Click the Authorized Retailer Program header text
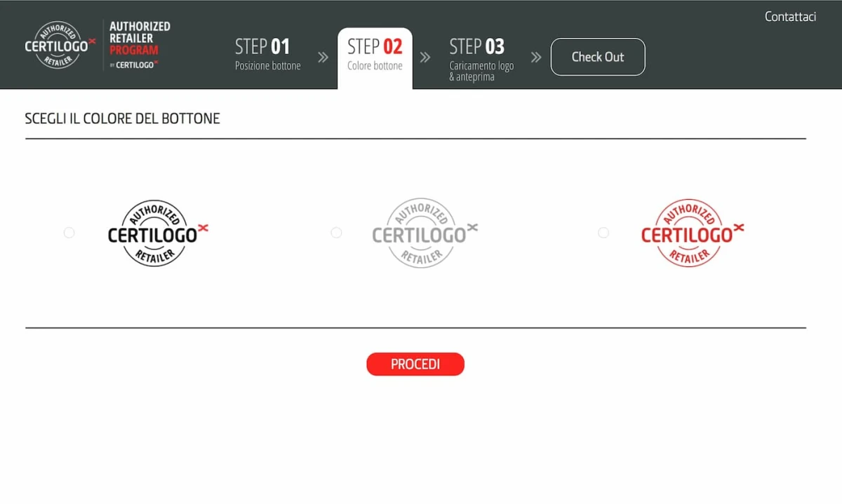Screen dimensions: 842x504 click(140, 44)
